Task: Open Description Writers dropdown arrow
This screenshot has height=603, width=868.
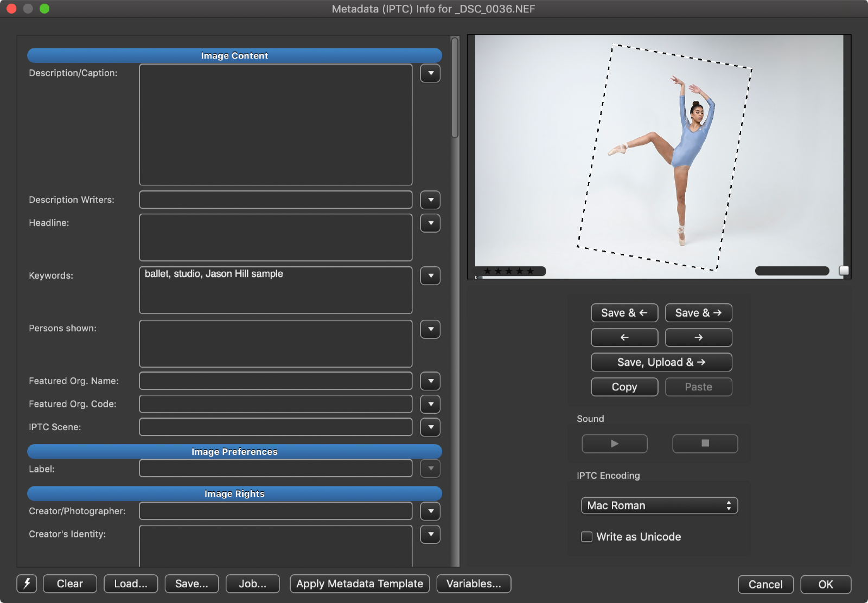Action: [430, 200]
